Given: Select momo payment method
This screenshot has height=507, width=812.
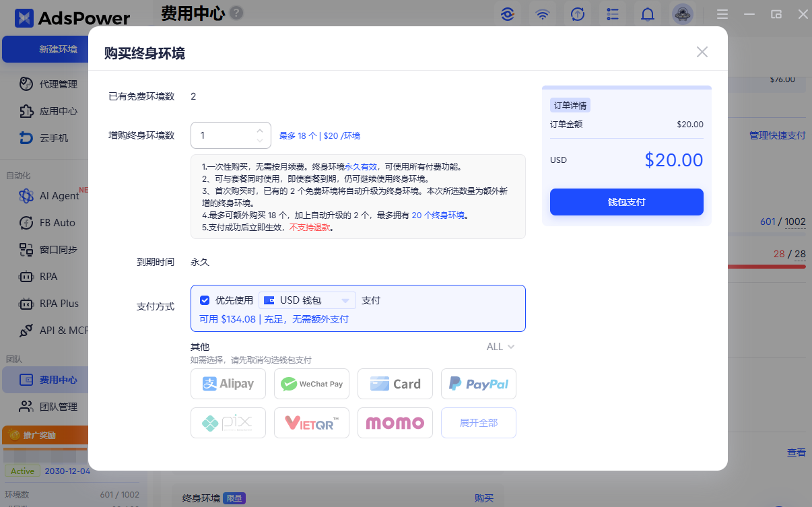Looking at the screenshot, I should pyautogui.click(x=395, y=423).
